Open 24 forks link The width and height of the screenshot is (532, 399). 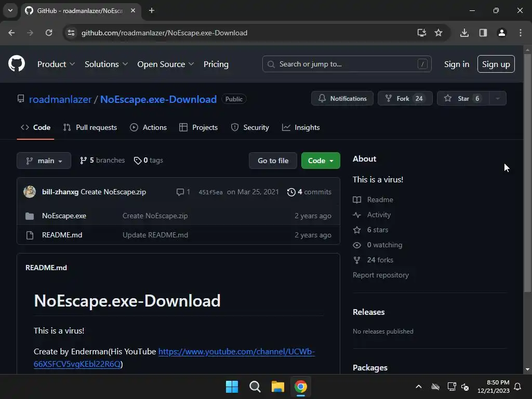pyautogui.click(x=380, y=260)
